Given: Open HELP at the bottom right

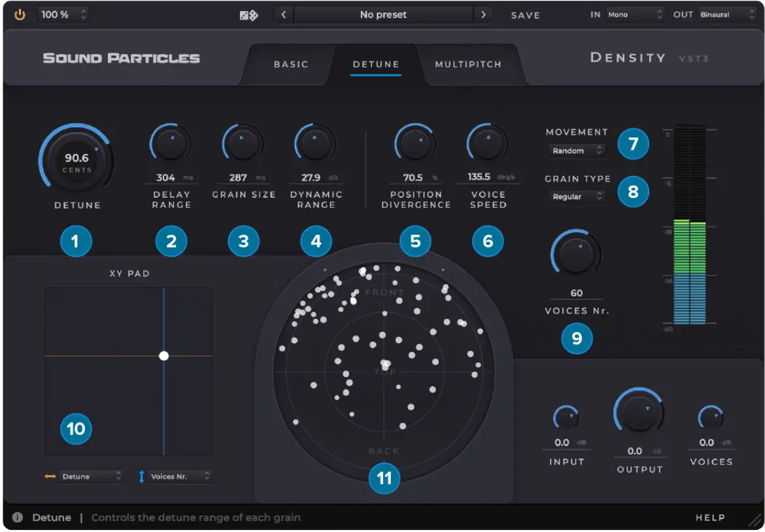Looking at the screenshot, I should pyautogui.click(x=711, y=517).
